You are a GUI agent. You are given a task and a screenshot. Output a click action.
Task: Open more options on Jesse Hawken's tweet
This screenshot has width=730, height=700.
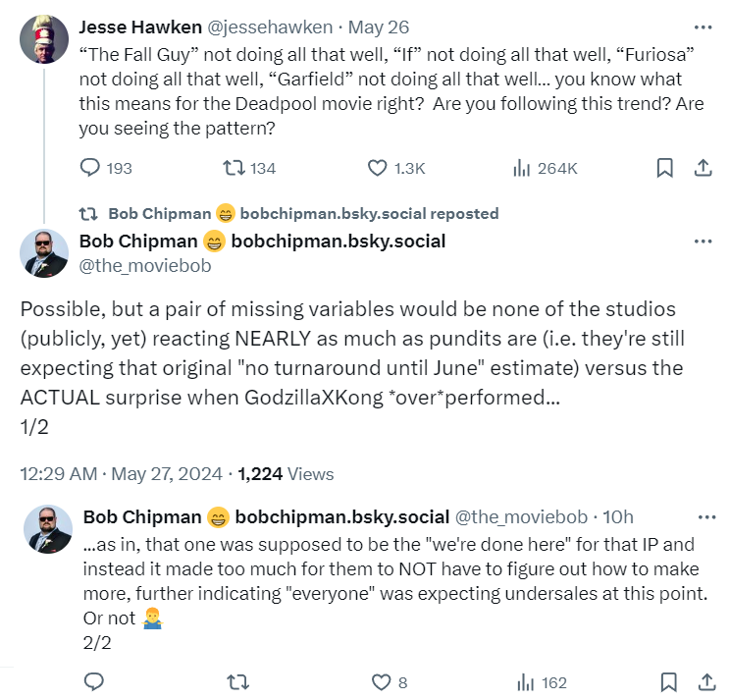[703, 27]
